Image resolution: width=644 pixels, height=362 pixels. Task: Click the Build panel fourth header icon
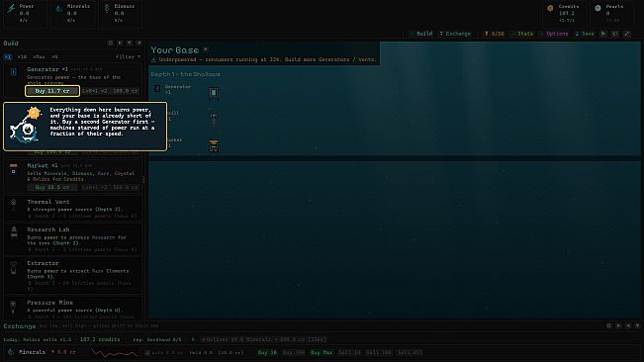point(139,43)
